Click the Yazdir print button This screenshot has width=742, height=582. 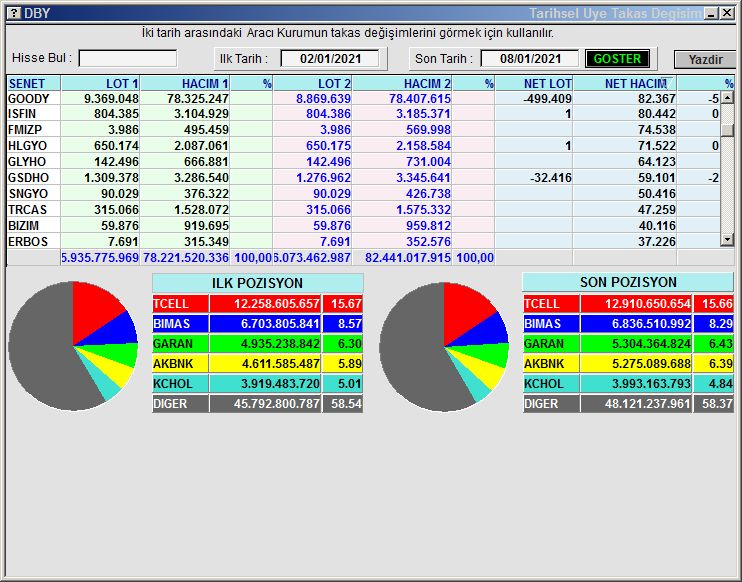705,60
